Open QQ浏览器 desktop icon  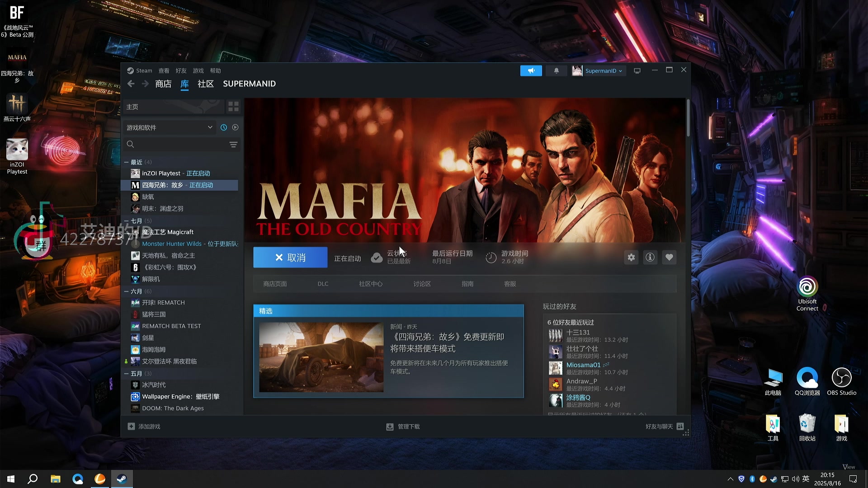[807, 381]
